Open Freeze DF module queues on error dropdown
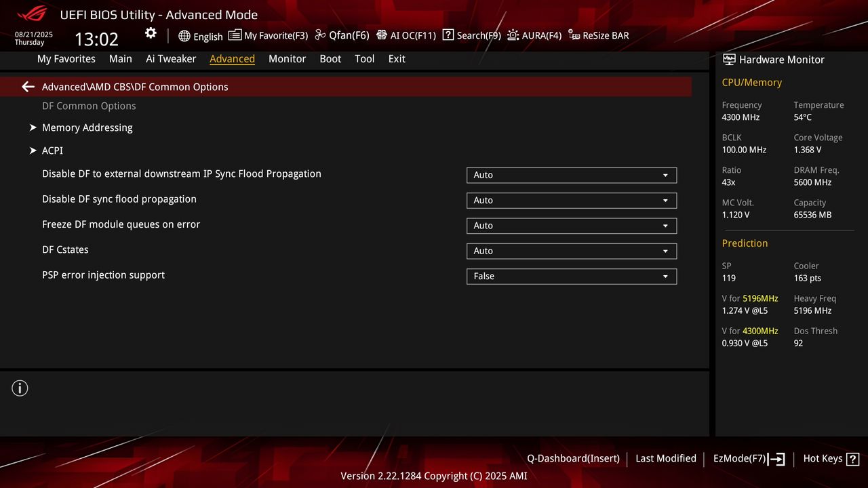Image resolution: width=868 pixels, height=488 pixels. 571,226
